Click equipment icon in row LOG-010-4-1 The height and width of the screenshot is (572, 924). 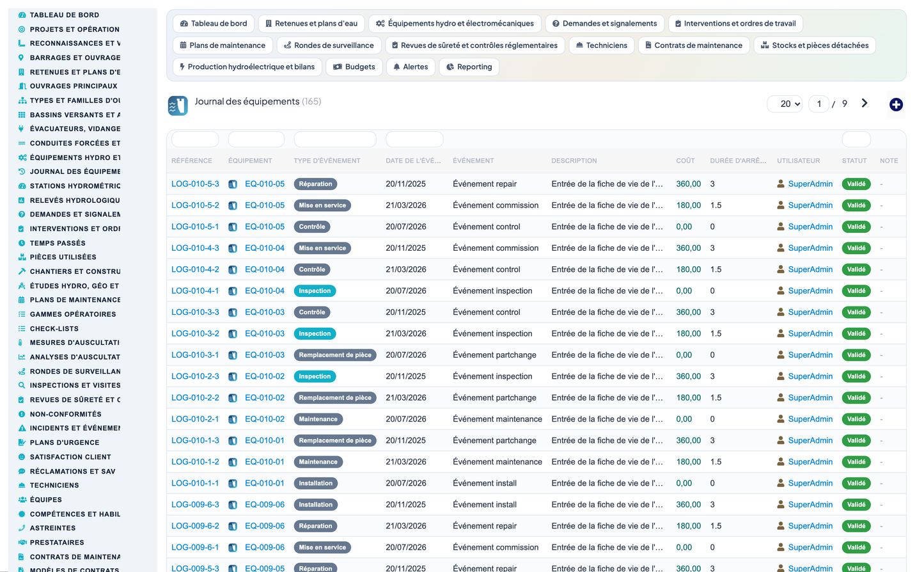(x=233, y=291)
